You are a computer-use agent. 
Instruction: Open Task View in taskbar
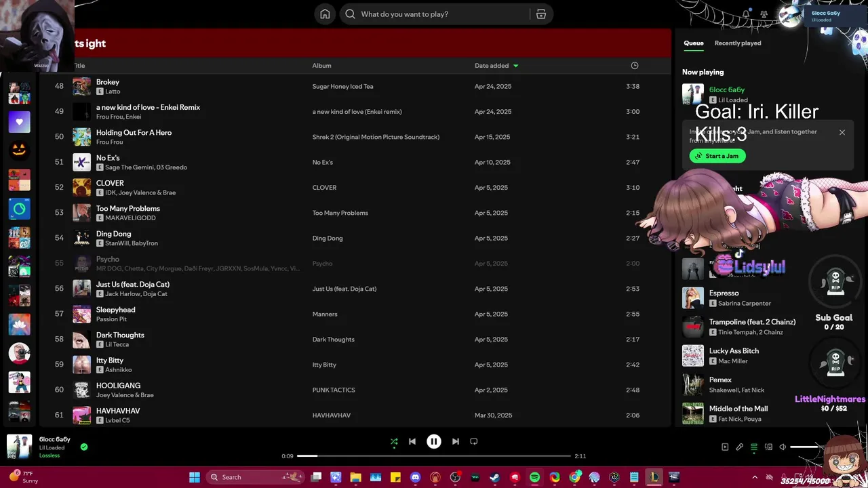pos(316,477)
